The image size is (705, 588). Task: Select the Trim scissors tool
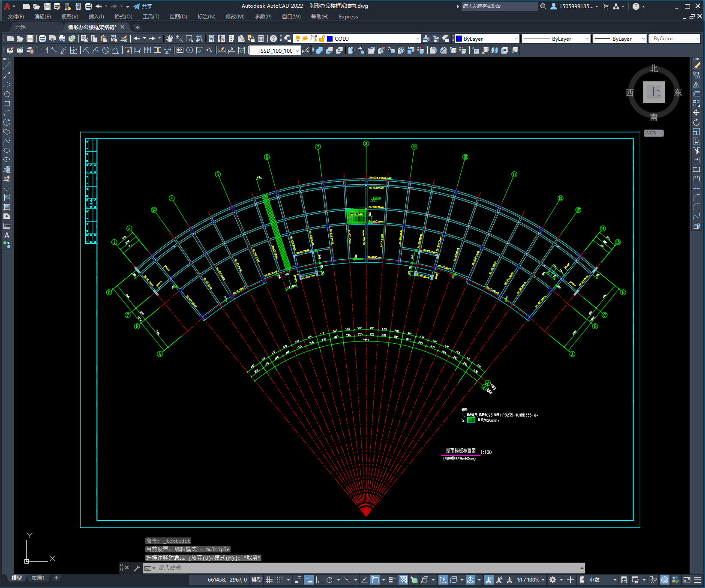[x=696, y=150]
